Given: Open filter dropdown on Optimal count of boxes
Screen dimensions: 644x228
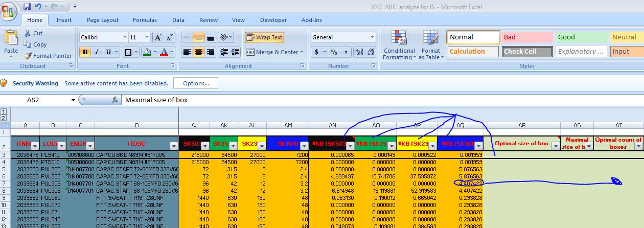Looking at the screenshot, I should tap(638, 146).
